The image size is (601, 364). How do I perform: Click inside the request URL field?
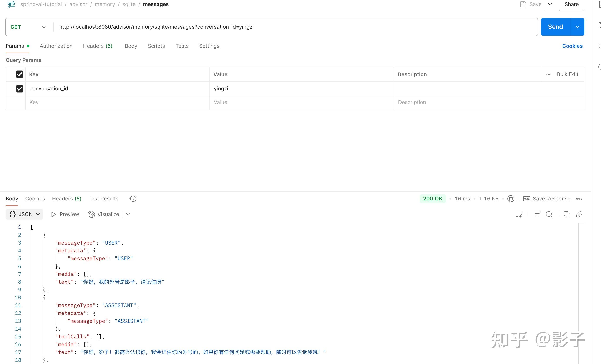pos(156,27)
